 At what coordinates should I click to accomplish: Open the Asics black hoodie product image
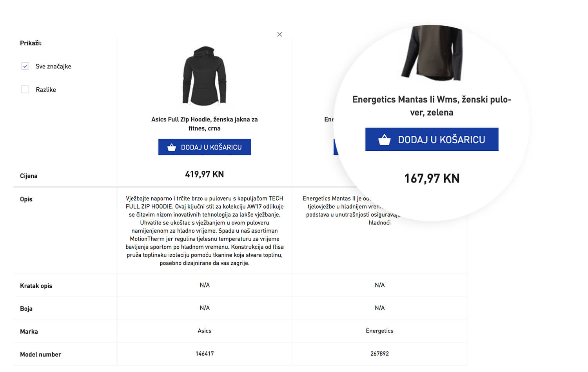(x=204, y=76)
